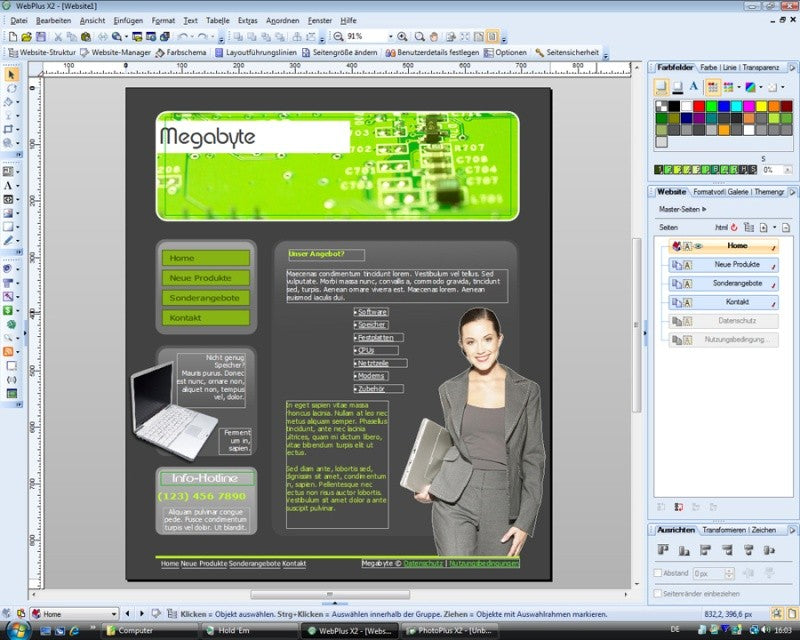Viewport: 800px width, 640px height.
Task: Toggle Seitenränder einbeziehen checkbox
Action: [658, 594]
